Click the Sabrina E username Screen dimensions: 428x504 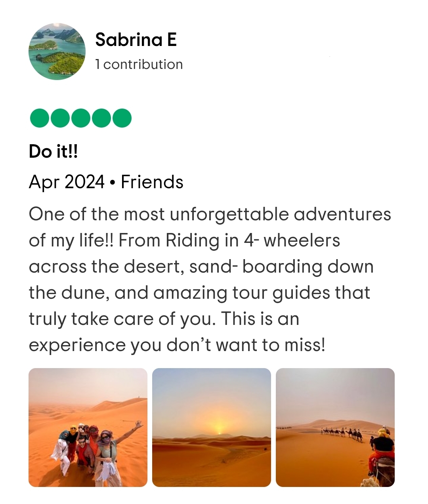coord(136,40)
